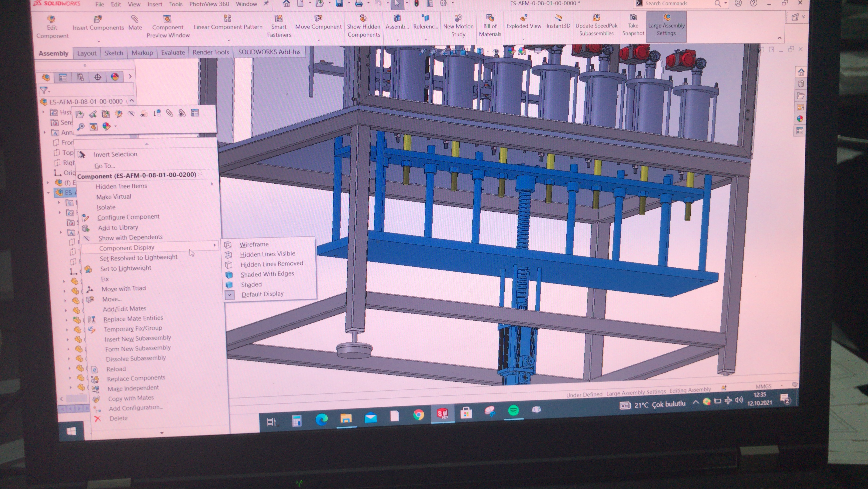Expand Hidden Tree Items submenu arrow

pos(212,184)
